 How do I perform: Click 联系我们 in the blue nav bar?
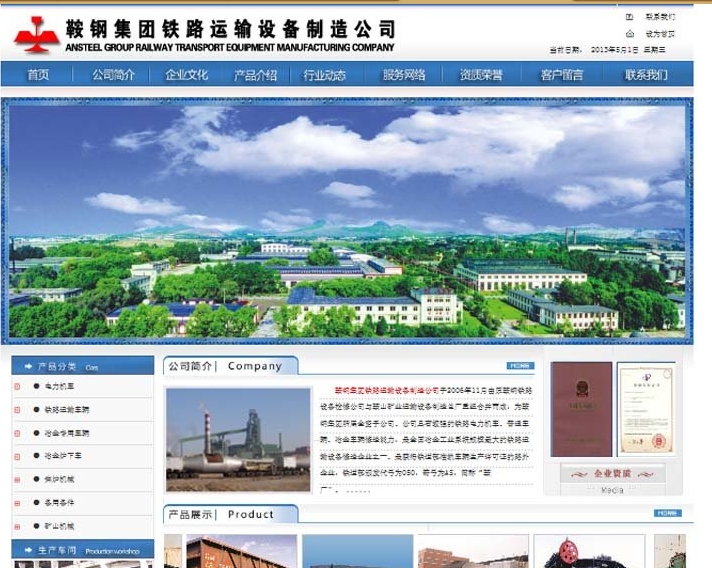pos(646,74)
